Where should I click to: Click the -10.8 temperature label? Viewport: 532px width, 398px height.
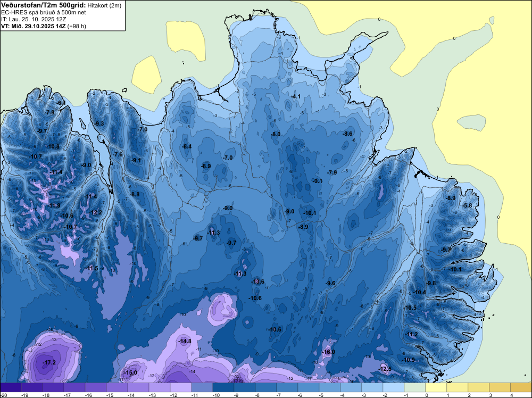[53, 146]
